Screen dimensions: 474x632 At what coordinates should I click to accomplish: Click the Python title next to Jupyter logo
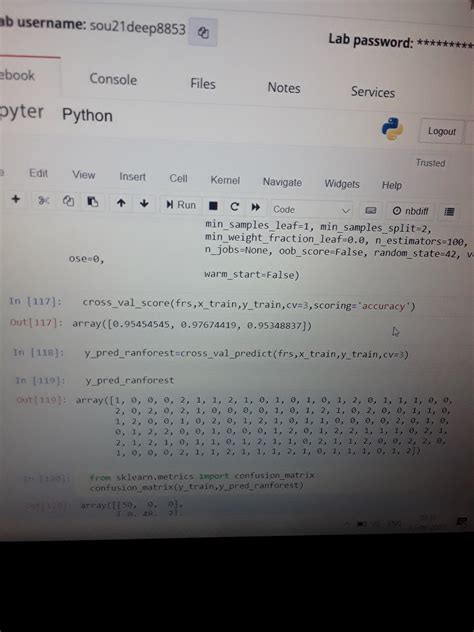(87, 115)
